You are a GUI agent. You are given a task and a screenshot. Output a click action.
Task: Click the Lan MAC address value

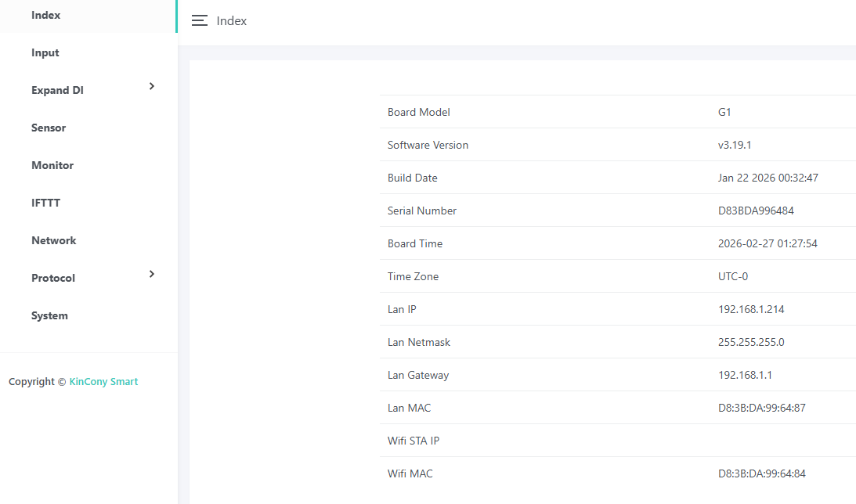[762, 408]
